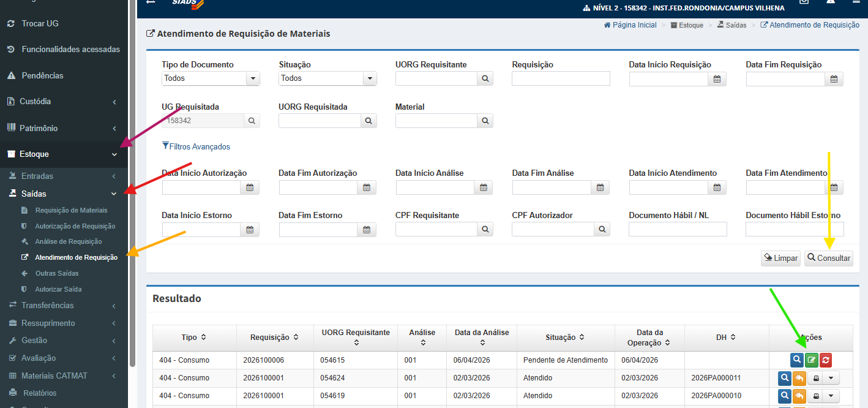This screenshot has height=408, width=868.
Task: Click the Limpar button
Action: (x=780, y=259)
